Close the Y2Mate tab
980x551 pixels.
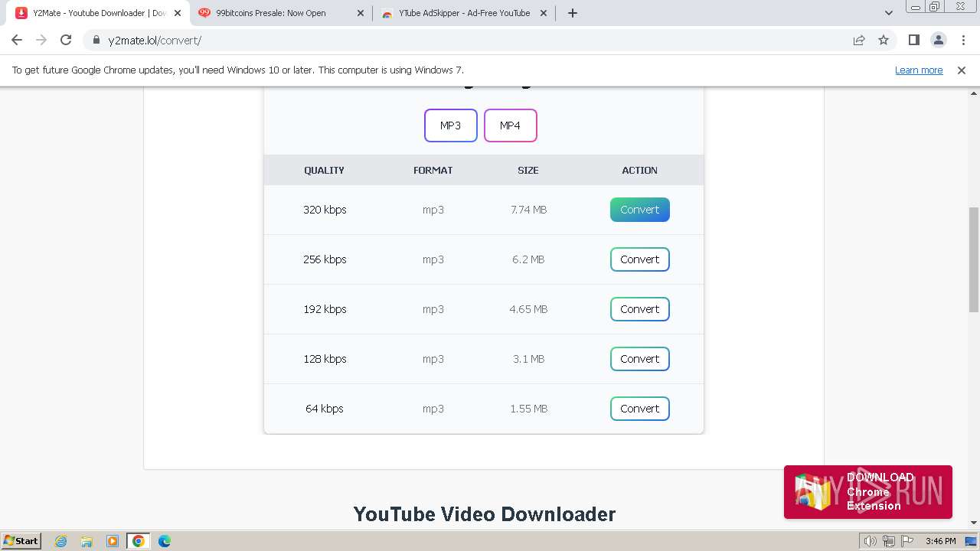[178, 13]
